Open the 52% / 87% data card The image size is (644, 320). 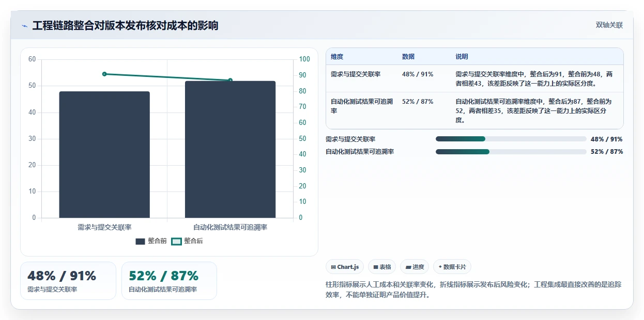pos(169,281)
